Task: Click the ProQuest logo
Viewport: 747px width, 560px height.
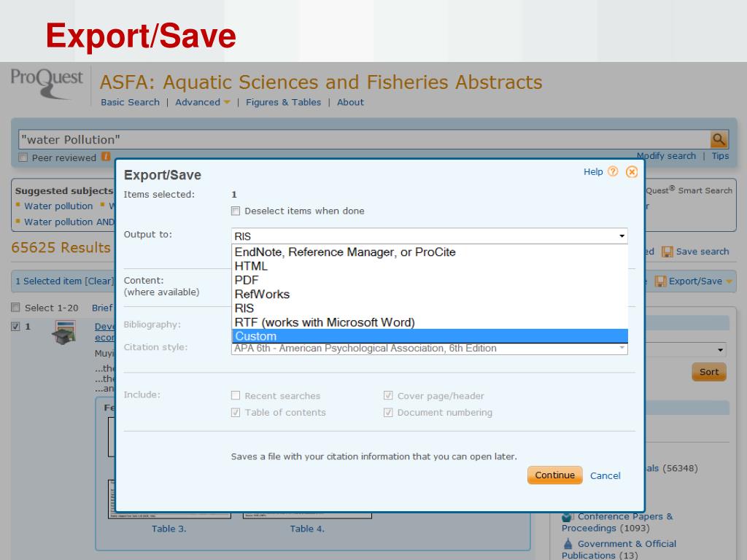Action: (47, 83)
